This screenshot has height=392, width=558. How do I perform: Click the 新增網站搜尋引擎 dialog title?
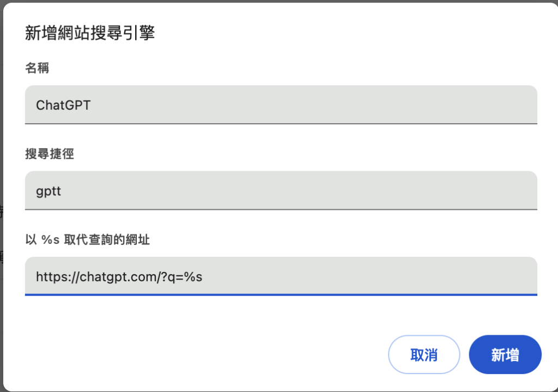(89, 33)
